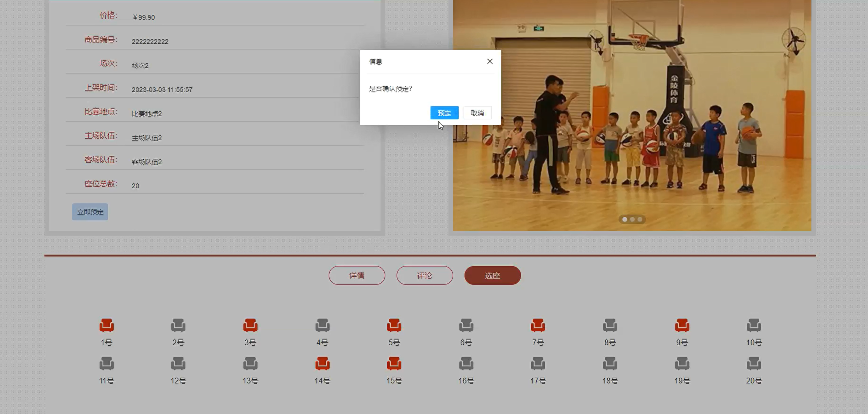Select red seat icon 9号
868x414 pixels.
click(x=682, y=325)
